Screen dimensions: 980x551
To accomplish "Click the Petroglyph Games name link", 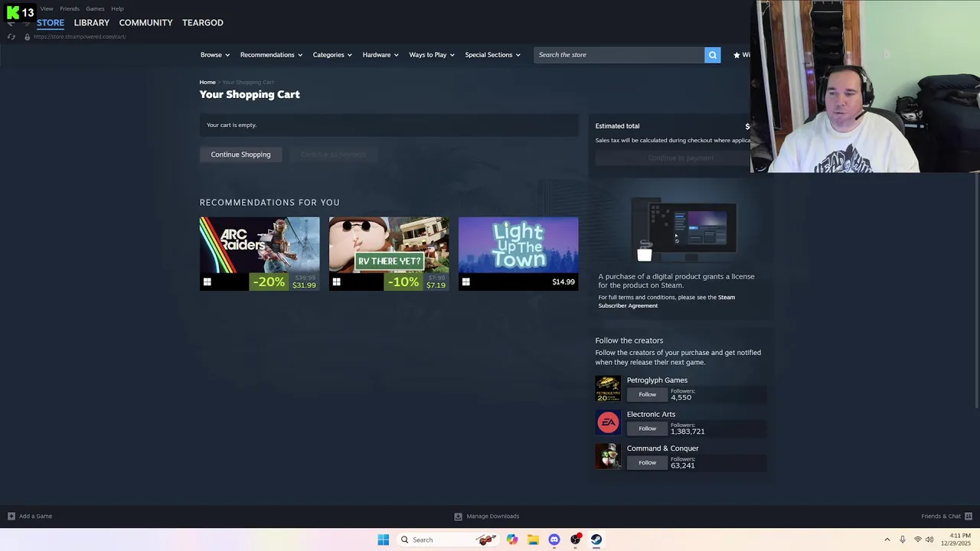I will (657, 380).
